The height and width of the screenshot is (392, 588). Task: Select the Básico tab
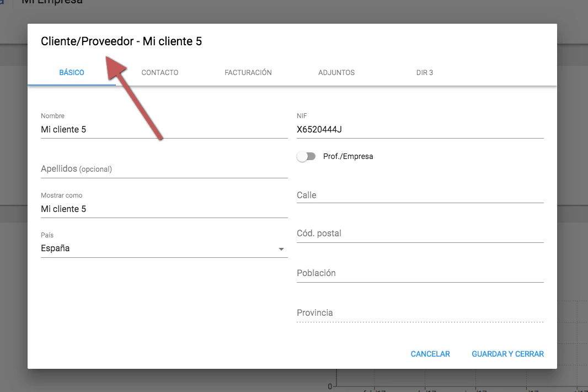click(72, 72)
